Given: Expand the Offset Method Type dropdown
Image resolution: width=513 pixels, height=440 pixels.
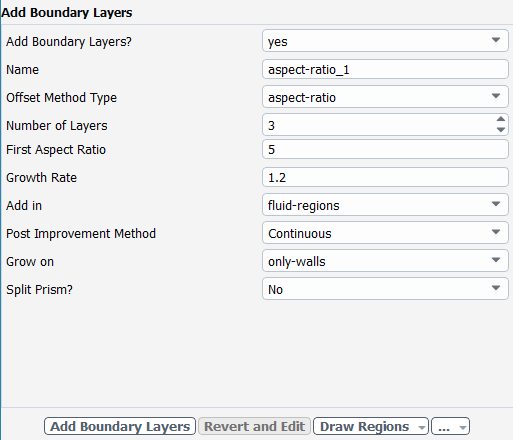Looking at the screenshot, I should (385, 97).
